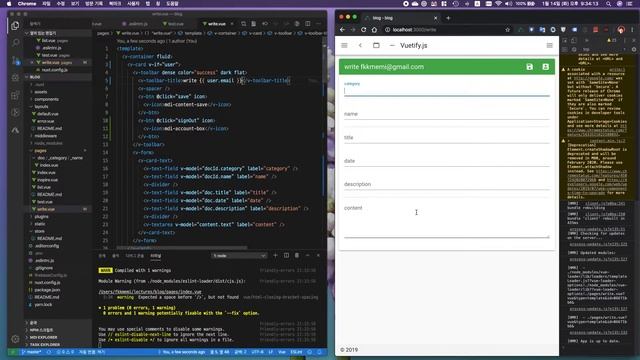Switch to the .eslintrc.js editor tab
Image resolution: width=640 pixels, height=360 pixels.
[x=138, y=24]
